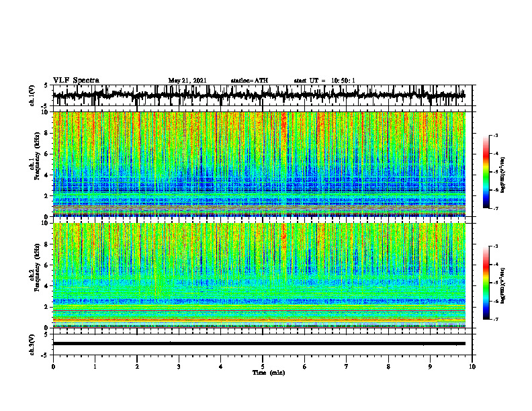Image resolution: width=532 pixels, height=411 pixels.
Task: Click the "7" label on the Time axis
Action: point(347,367)
